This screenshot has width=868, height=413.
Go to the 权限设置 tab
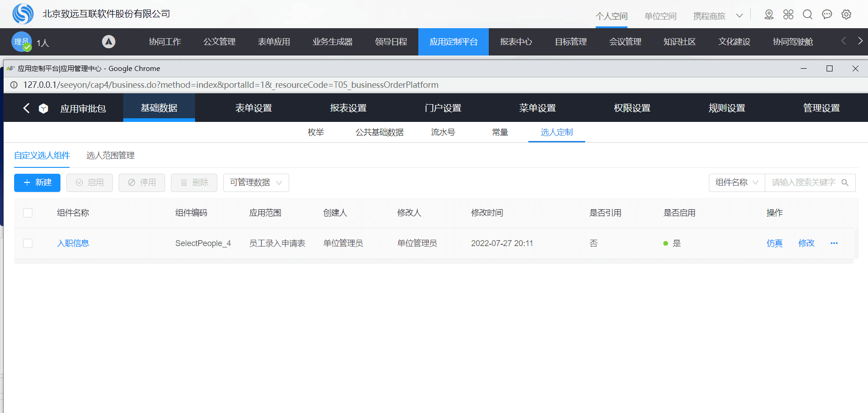click(632, 108)
